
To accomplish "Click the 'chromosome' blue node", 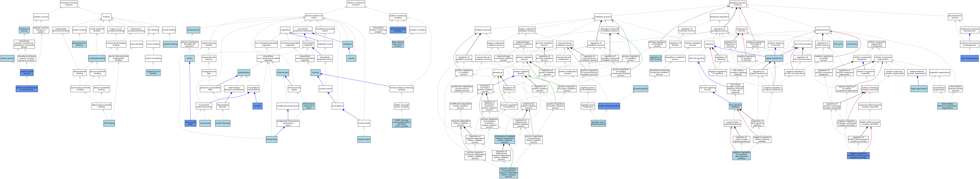I will 283,72.
